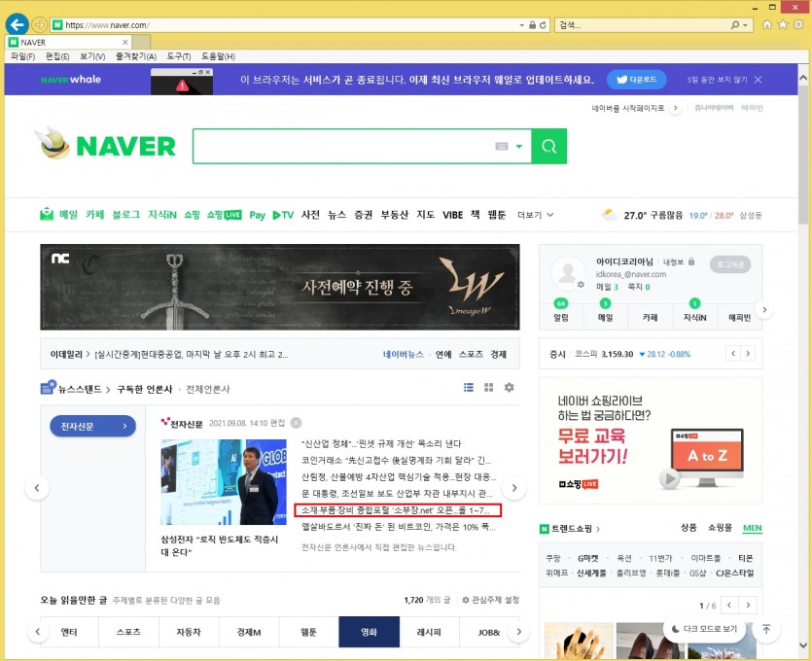Click the browser back arrow button

[17, 23]
